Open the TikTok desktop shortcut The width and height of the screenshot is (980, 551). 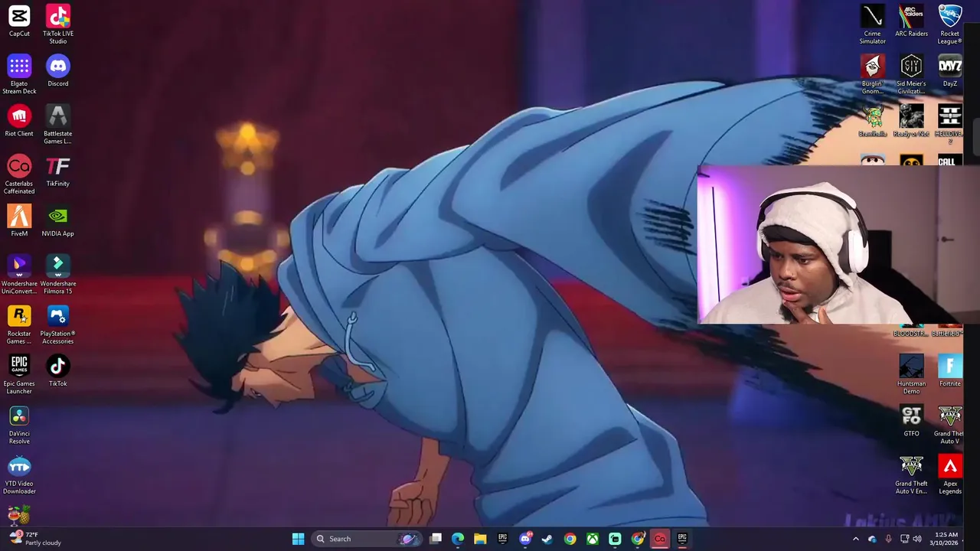click(x=58, y=370)
